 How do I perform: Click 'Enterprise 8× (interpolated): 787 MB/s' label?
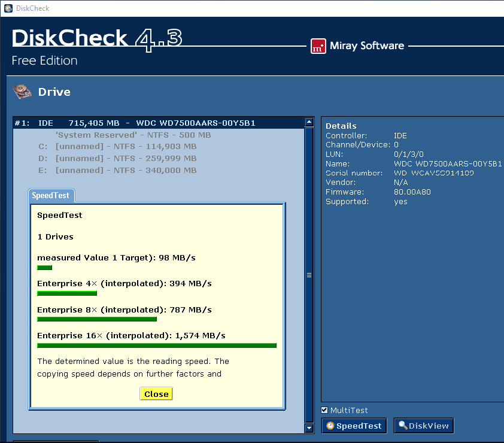[x=125, y=310]
